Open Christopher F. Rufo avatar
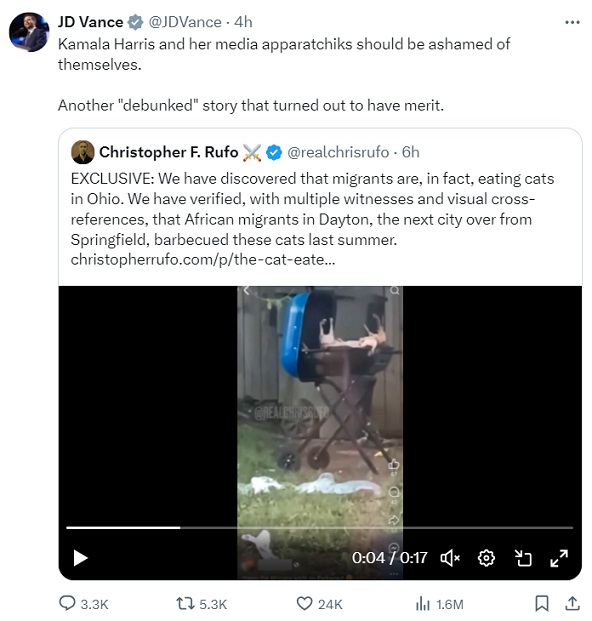Screen dimensions: 592x621 click(x=83, y=152)
